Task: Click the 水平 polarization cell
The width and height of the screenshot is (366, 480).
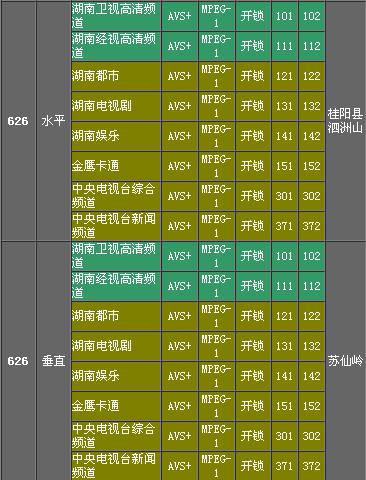Action: (53, 121)
